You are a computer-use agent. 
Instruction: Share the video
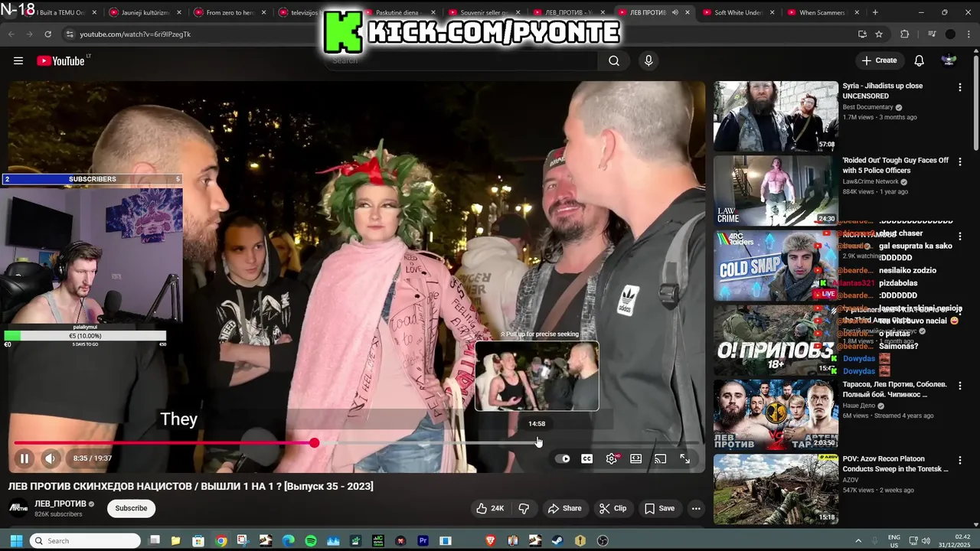(564, 508)
